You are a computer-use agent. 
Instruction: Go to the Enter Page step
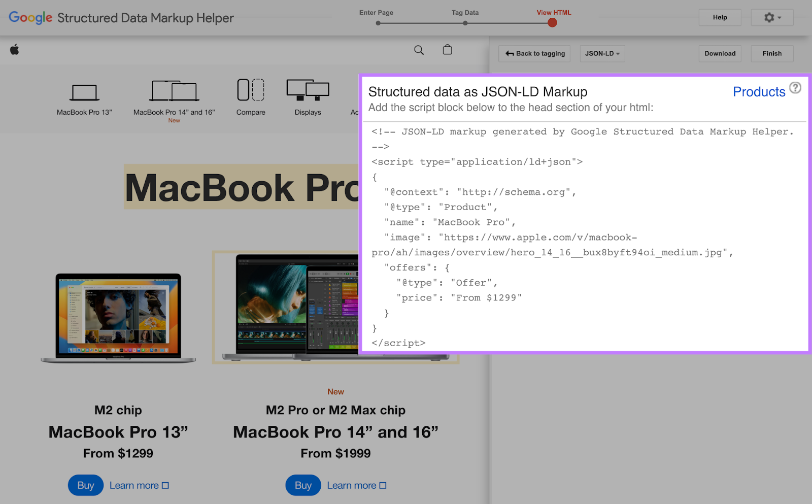(376, 13)
